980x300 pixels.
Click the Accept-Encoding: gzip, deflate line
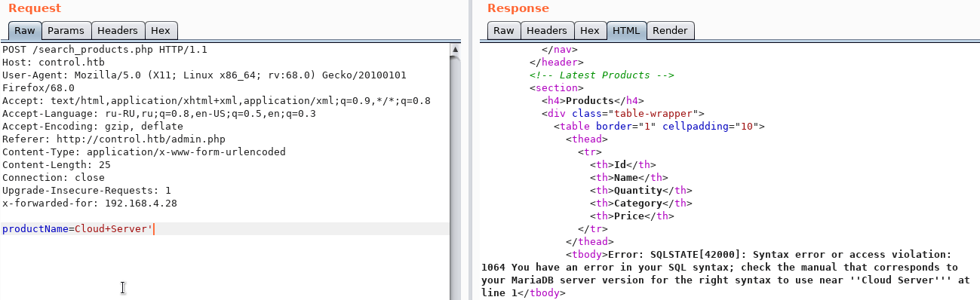pos(93,127)
